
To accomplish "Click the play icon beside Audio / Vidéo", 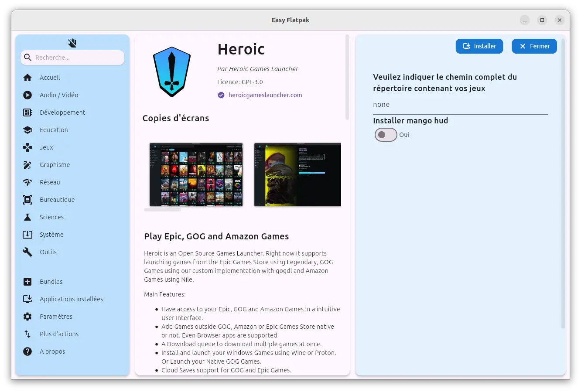I will (27, 95).
